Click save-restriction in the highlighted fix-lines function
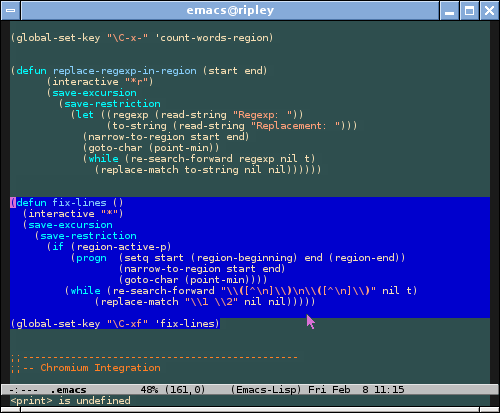 [88, 236]
